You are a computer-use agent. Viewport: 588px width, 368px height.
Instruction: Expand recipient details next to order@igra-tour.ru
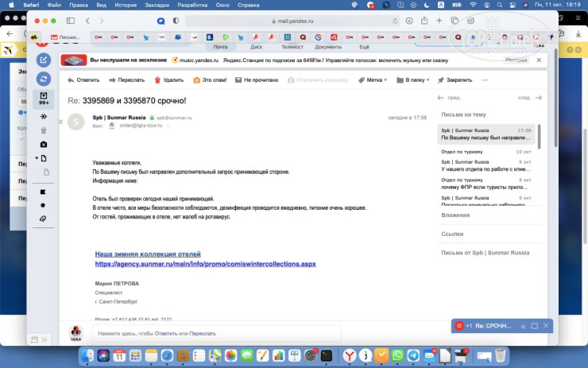168,126
